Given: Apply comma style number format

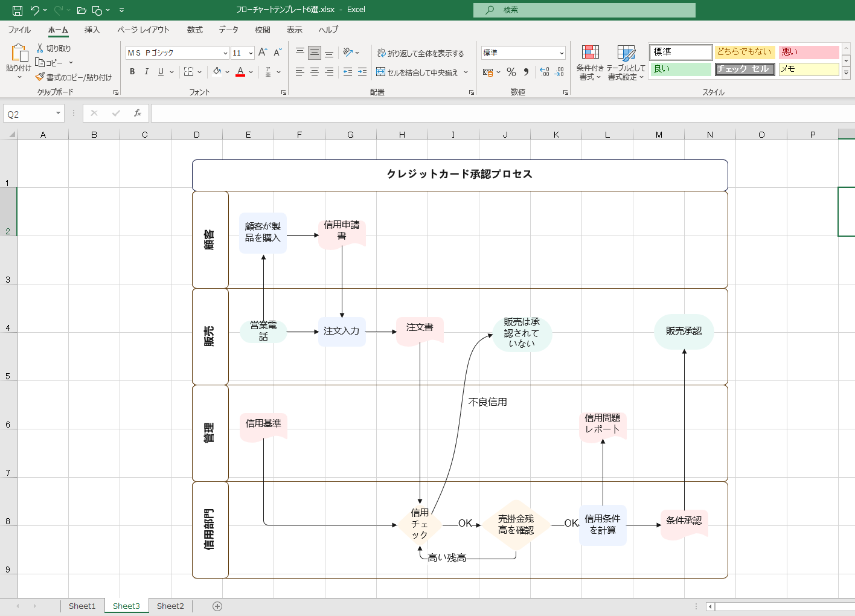Looking at the screenshot, I should pyautogui.click(x=527, y=72).
